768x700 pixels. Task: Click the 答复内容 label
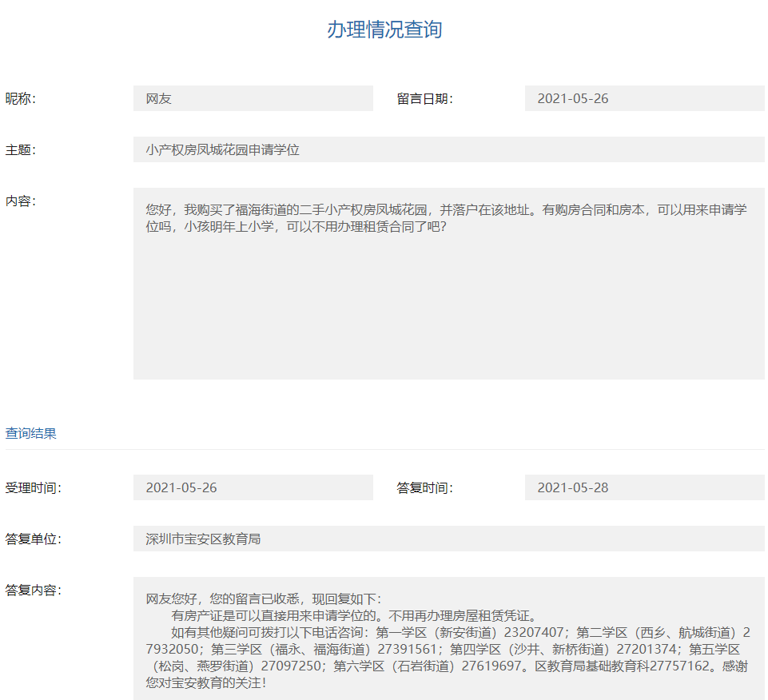34,590
